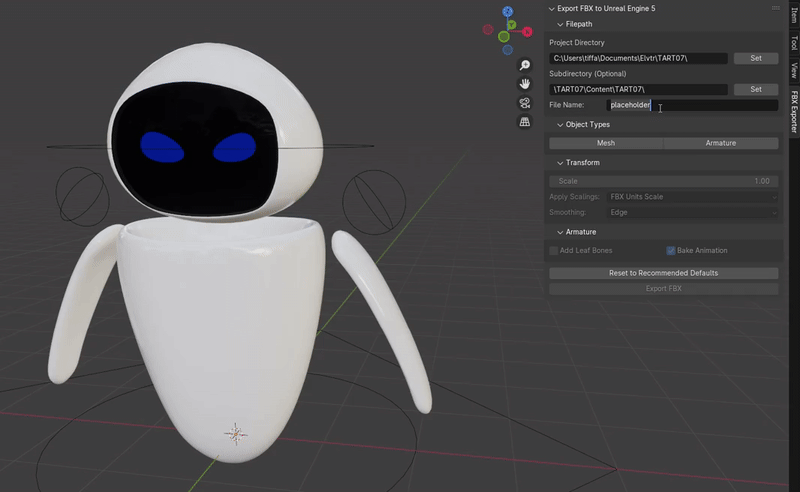Click the "Subdirectory (Optional)" label
The height and width of the screenshot is (492, 800).
point(588,73)
